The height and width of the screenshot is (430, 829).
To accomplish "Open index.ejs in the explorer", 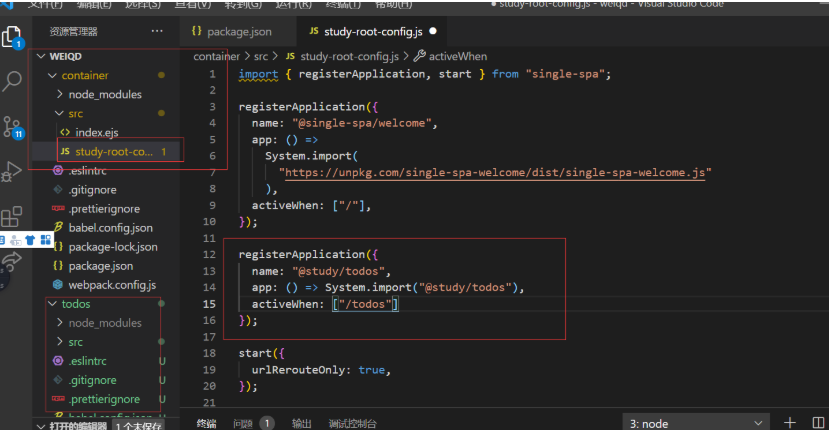I will (96, 132).
